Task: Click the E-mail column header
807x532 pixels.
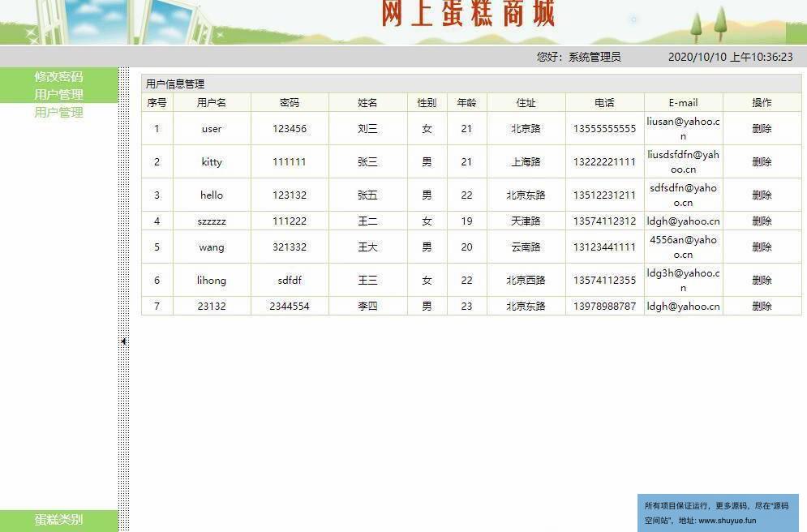Action: (x=683, y=103)
